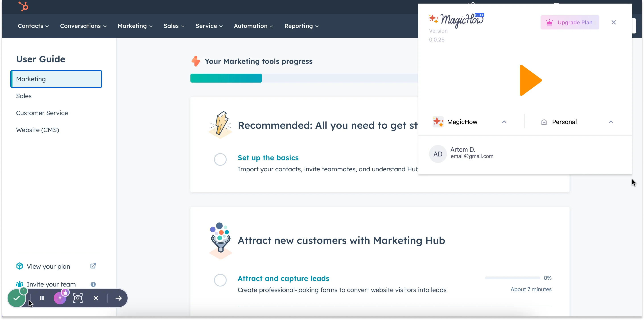
Task: Click the orange play arrow in MagicHow panel
Action: [530, 80]
